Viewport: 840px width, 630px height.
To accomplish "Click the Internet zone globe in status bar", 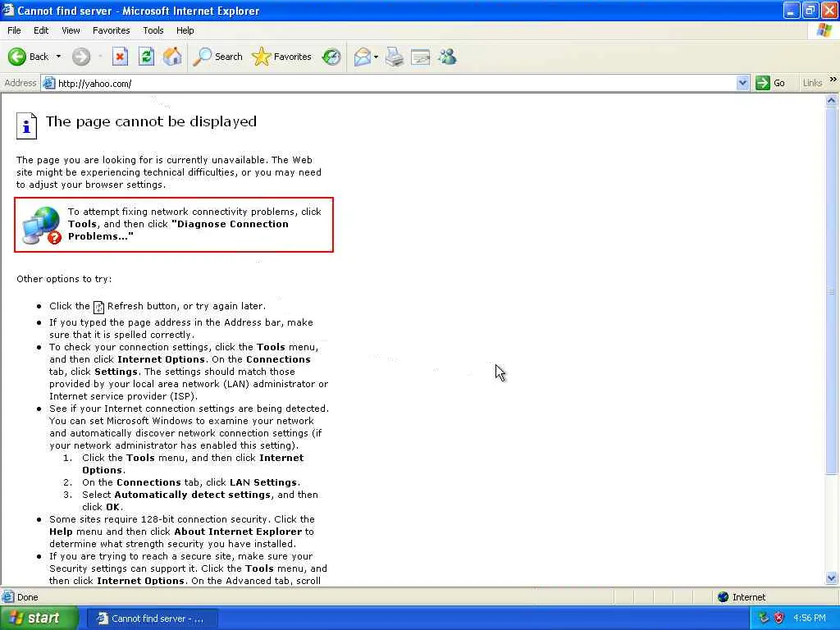I will pos(724,597).
